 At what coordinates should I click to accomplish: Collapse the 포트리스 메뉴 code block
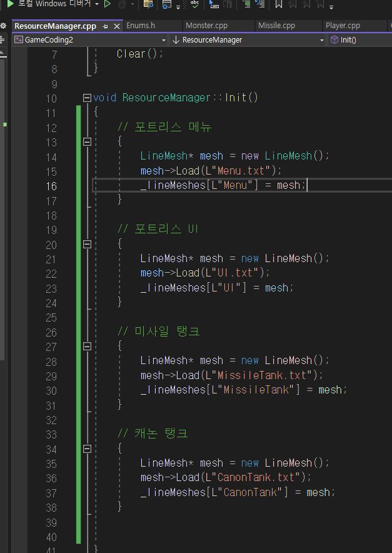coord(87,142)
